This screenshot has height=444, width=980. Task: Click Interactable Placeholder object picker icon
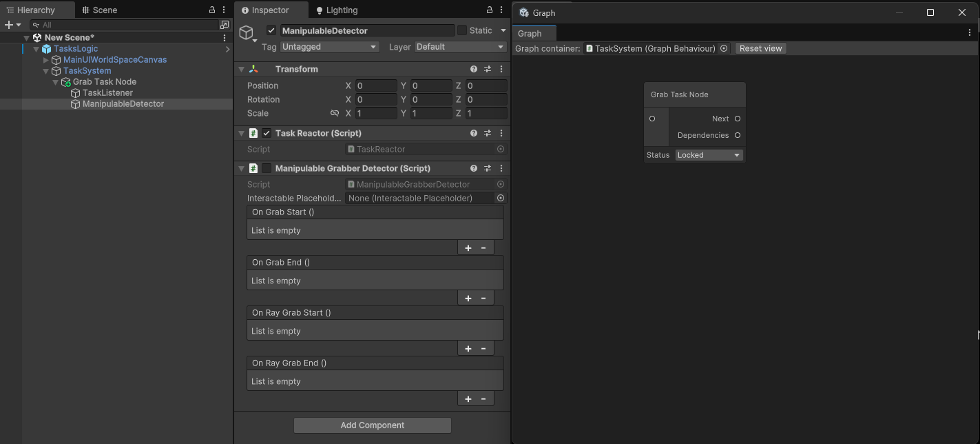click(x=501, y=198)
